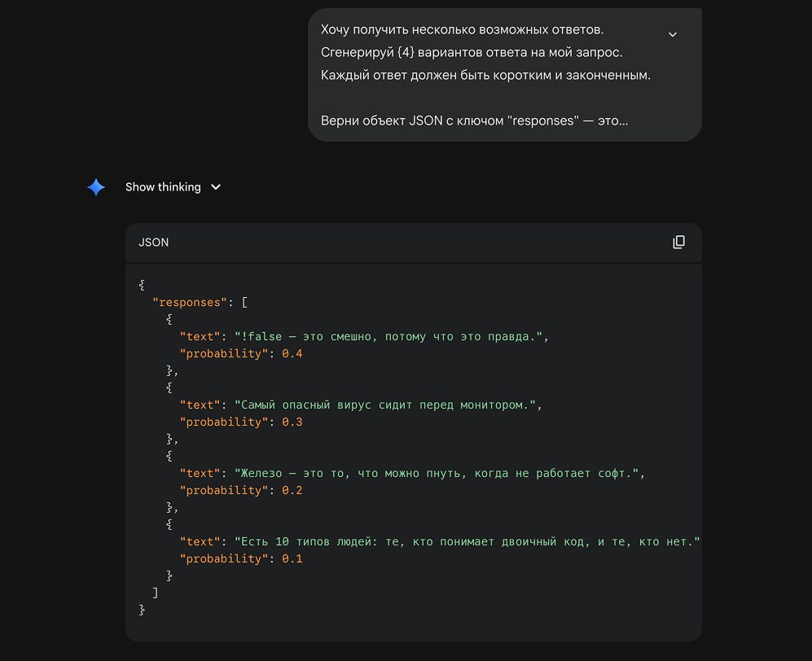Click prompt line "Каждый ответ должен быть коротким"

coord(485,75)
